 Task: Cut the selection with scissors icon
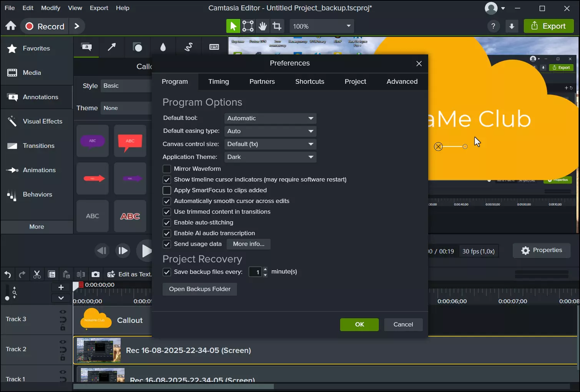coord(37,274)
